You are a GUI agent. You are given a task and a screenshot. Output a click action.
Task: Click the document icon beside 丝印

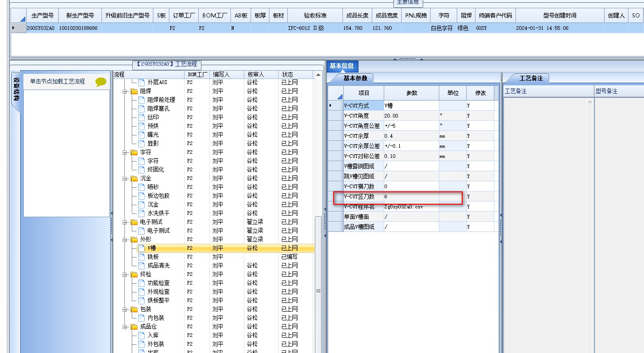[141, 117]
